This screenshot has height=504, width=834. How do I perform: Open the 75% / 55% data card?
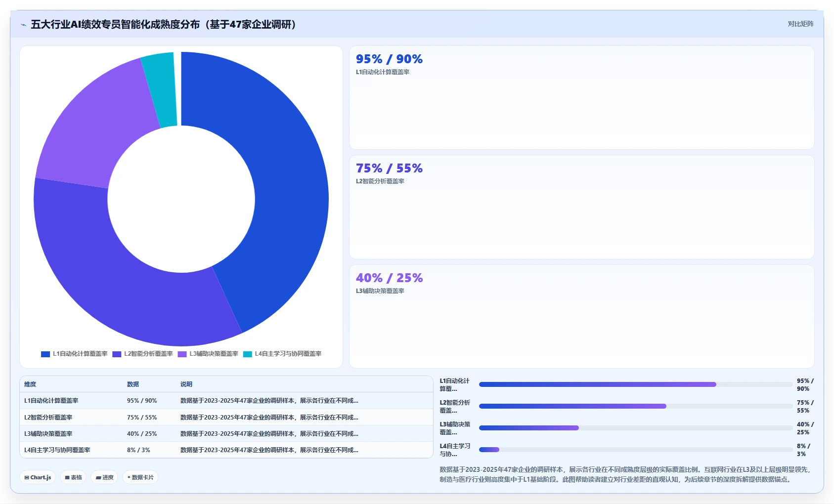581,207
